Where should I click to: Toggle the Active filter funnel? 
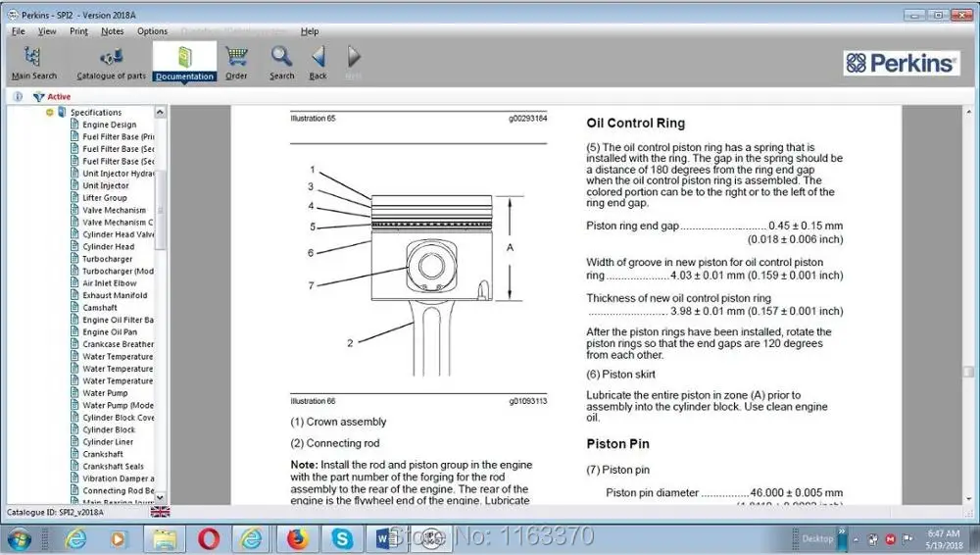(x=39, y=96)
